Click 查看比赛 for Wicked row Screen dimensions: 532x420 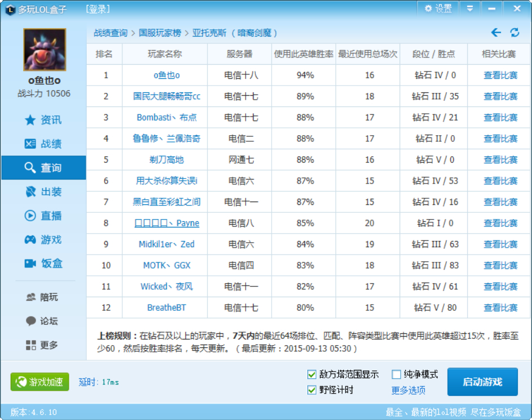click(x=500, y=287)
